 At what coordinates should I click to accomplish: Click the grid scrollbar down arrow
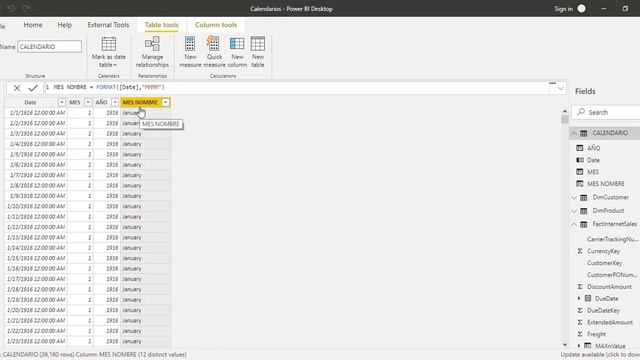(565, 344)
